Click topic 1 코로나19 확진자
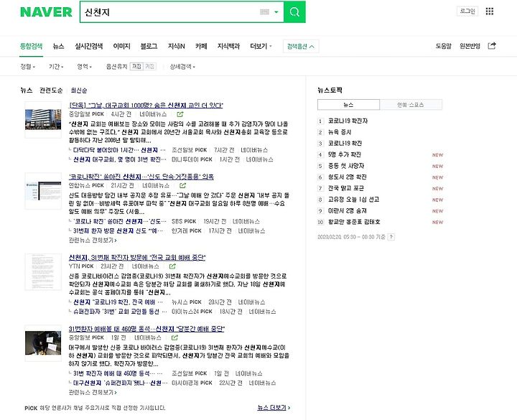 (x=348, y=121)
